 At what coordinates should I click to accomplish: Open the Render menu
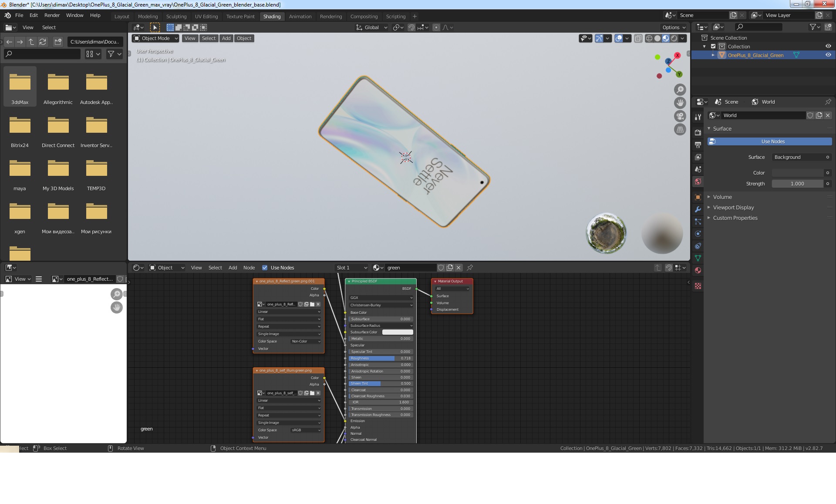(x=52, y=15)
